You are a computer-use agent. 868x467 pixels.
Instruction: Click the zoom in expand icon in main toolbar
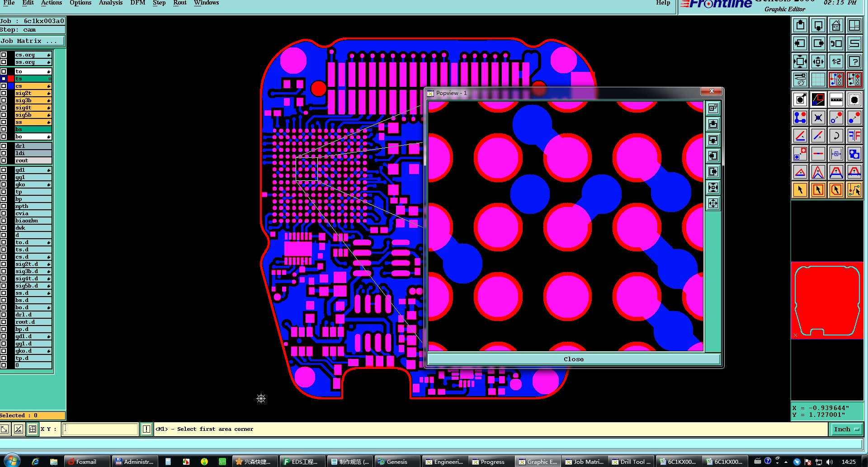pos(800,61)
